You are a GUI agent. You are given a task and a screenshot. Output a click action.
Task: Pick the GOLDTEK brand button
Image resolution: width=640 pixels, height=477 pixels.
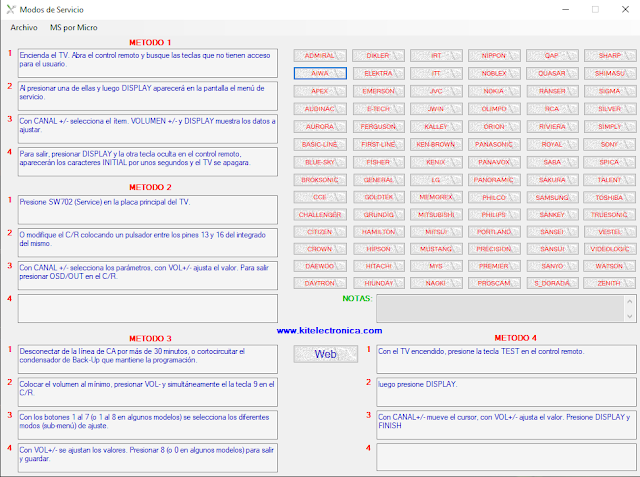point(378,197)
